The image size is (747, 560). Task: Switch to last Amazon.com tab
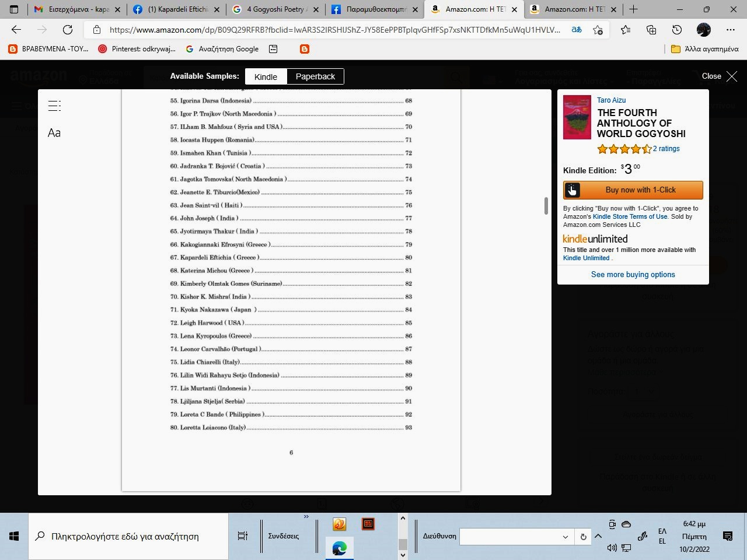573,9
